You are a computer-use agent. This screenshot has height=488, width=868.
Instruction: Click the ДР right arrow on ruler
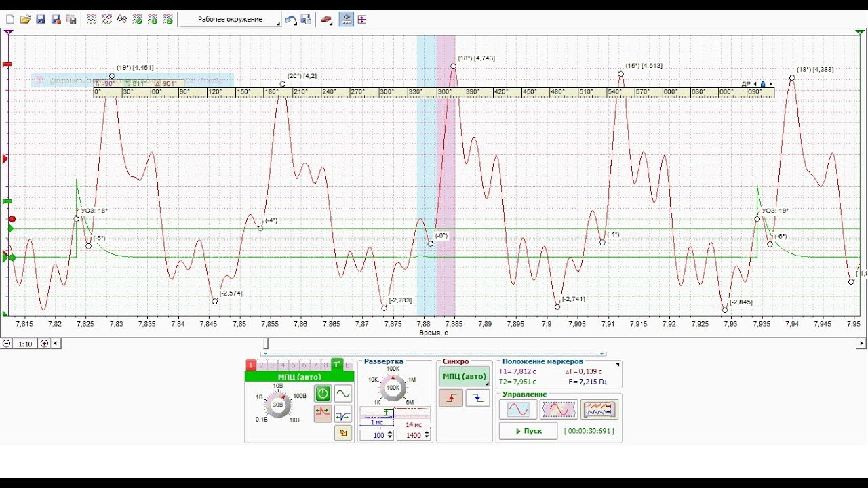(x=770, y=84)
